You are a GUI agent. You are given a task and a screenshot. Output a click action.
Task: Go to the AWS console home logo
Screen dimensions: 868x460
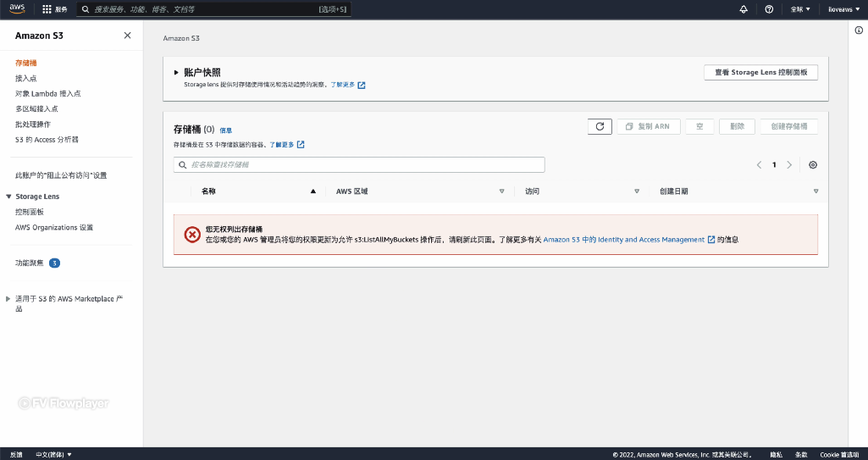pyautogui.click(x=17, y=8)
